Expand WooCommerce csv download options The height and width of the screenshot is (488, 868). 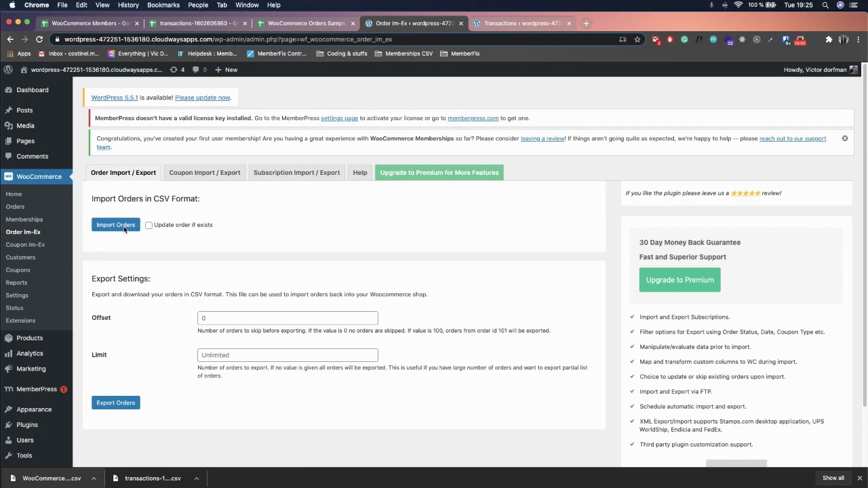[94, 478]
